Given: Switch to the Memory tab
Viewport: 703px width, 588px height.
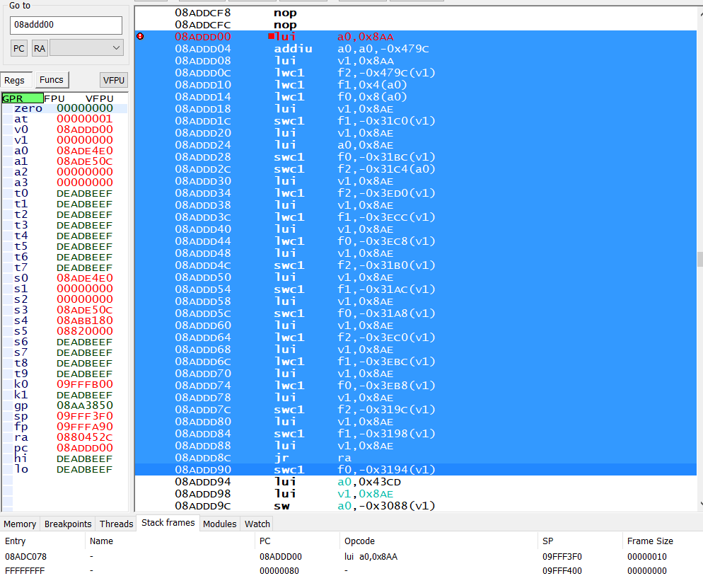Looking at the screenshot, I should click(20, 524).
